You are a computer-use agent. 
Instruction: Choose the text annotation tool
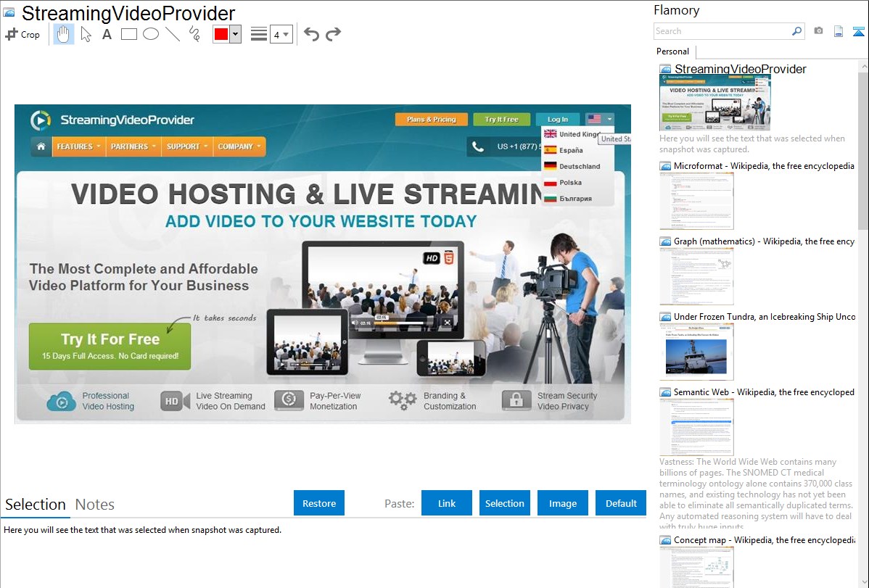click(107, 34)
